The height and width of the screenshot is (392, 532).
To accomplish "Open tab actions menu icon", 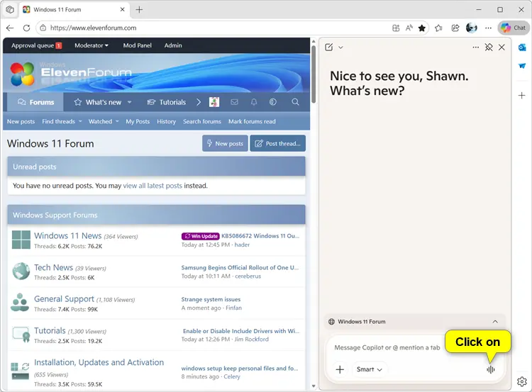I will coord(10,9).
